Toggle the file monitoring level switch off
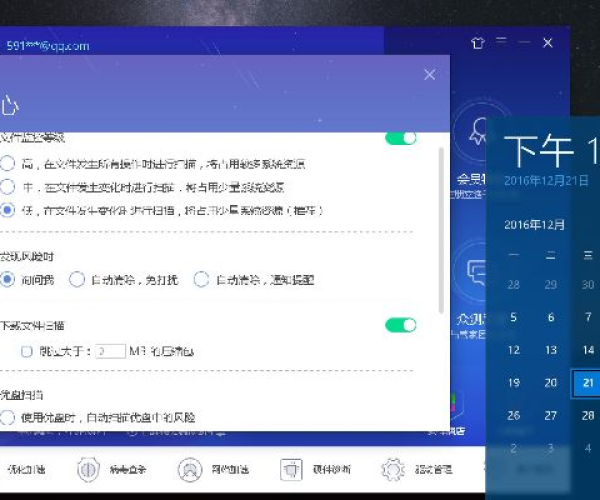 [x=401, y=138]
